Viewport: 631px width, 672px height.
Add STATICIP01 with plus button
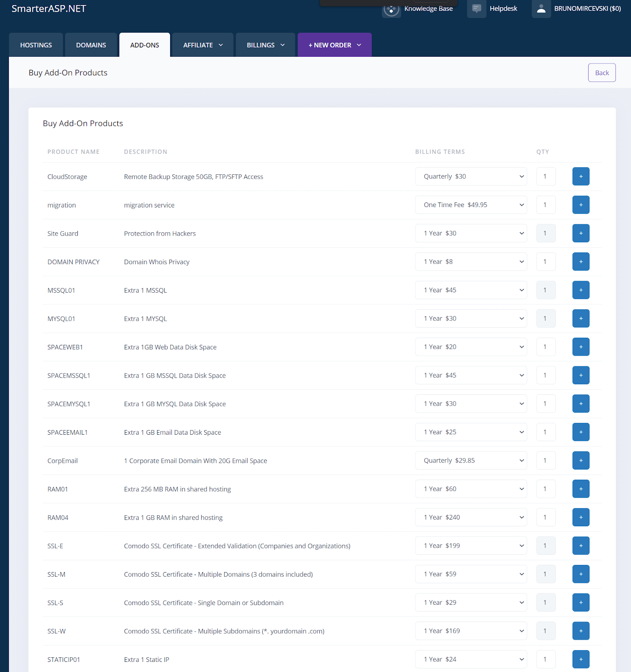pyautogui.click(x=581, y=659)
